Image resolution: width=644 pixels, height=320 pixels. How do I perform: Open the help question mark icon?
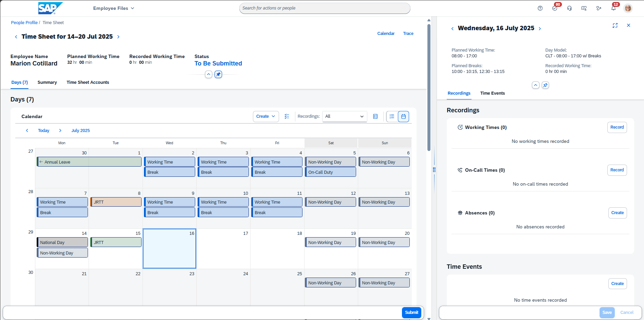click(x=540, y=8)
